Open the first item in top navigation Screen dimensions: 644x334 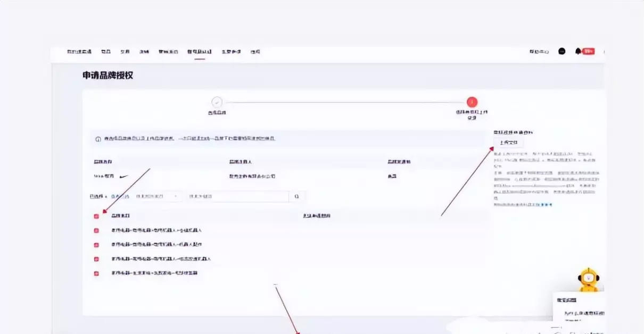[x=79, y=52]
